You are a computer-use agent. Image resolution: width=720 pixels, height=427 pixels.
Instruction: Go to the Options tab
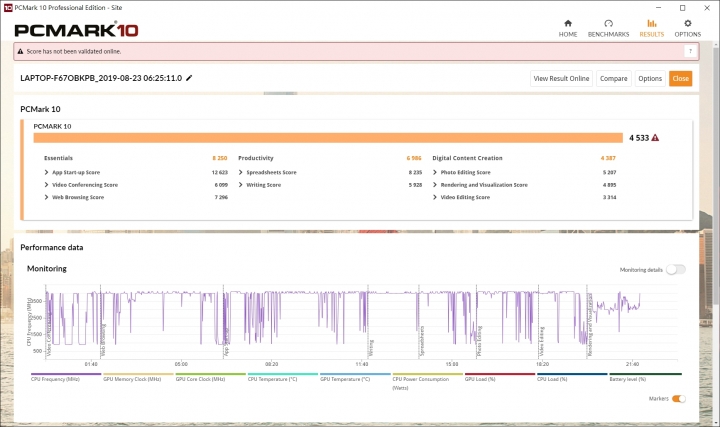tap(687, 28)
